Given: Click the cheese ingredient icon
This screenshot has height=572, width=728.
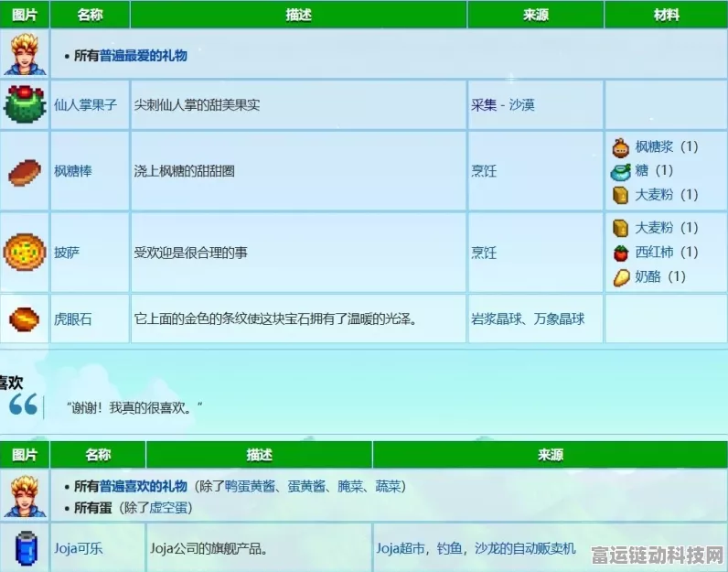Looking at the screenshot, I should point(621,277).
